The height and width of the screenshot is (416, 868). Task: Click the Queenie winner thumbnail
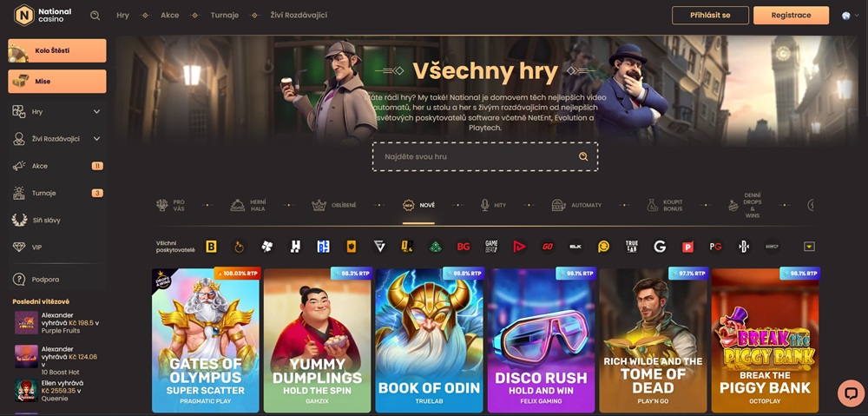[x=26, y=391]
